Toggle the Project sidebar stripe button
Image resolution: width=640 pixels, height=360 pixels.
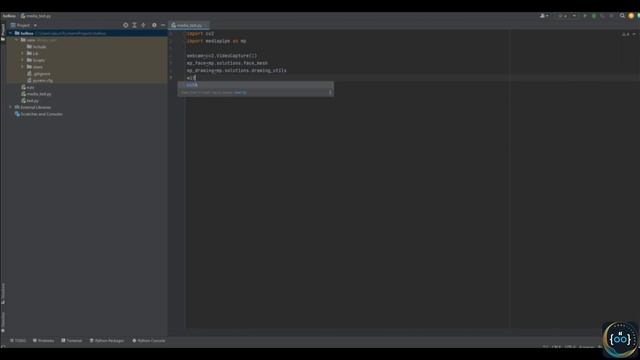pos(3,32)
